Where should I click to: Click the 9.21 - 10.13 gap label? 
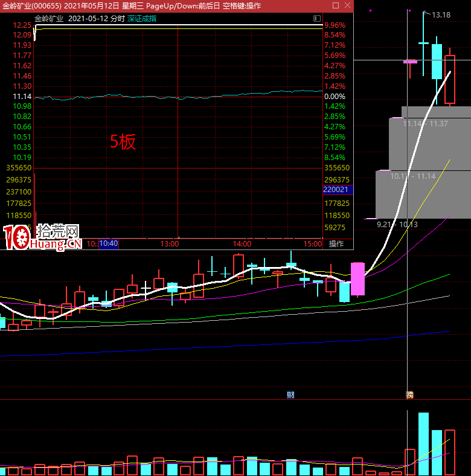pyautogui.click(x=397, y=224)
